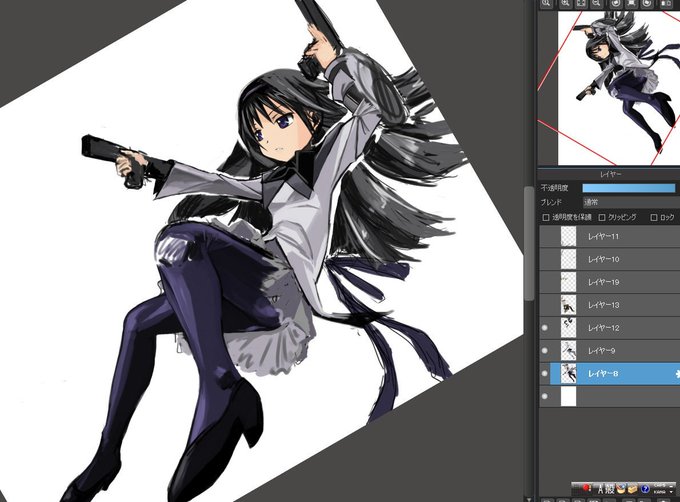Screen dimensions: 680x502
Task: Click the first magnifier icon in the navigator toolbar
Action: [546, 3]
